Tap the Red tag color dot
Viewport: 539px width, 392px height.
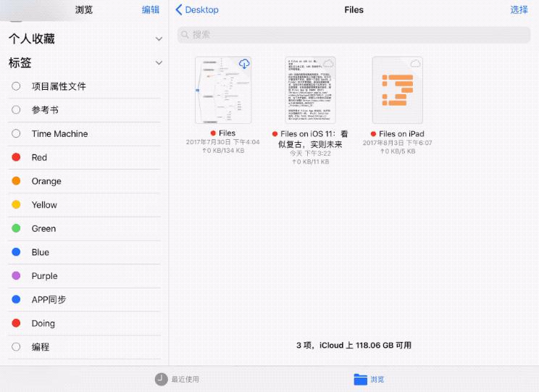pyautogui.click(x=16, y=157)
